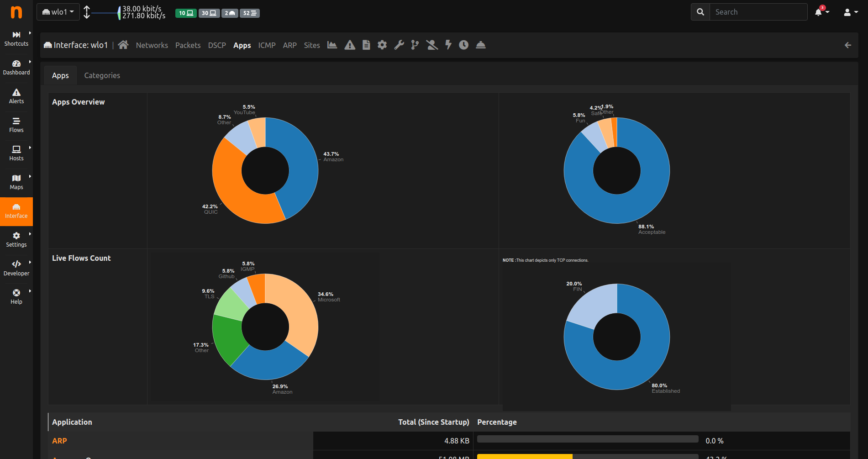Open Alerts from the left sidebar

click(x=16, y=96)
